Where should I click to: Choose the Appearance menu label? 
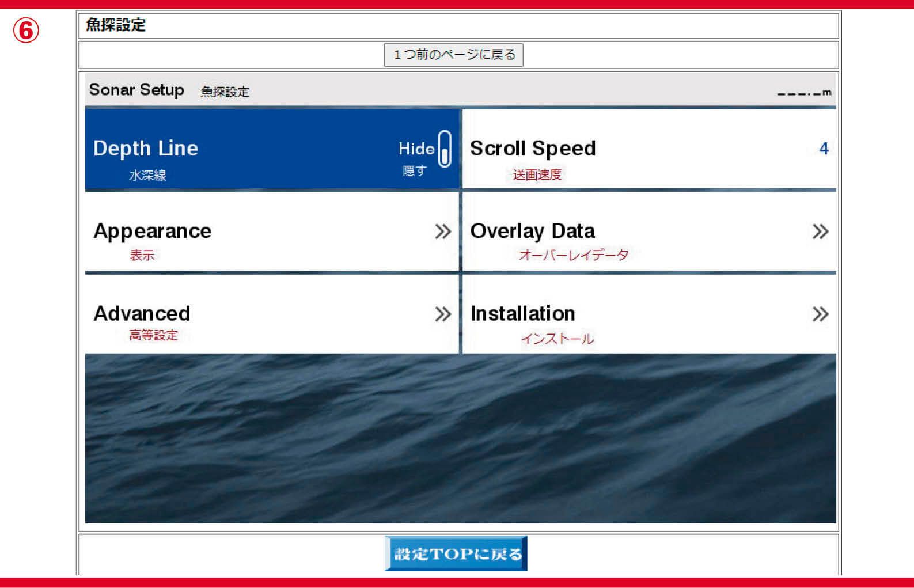click(153, 231)
